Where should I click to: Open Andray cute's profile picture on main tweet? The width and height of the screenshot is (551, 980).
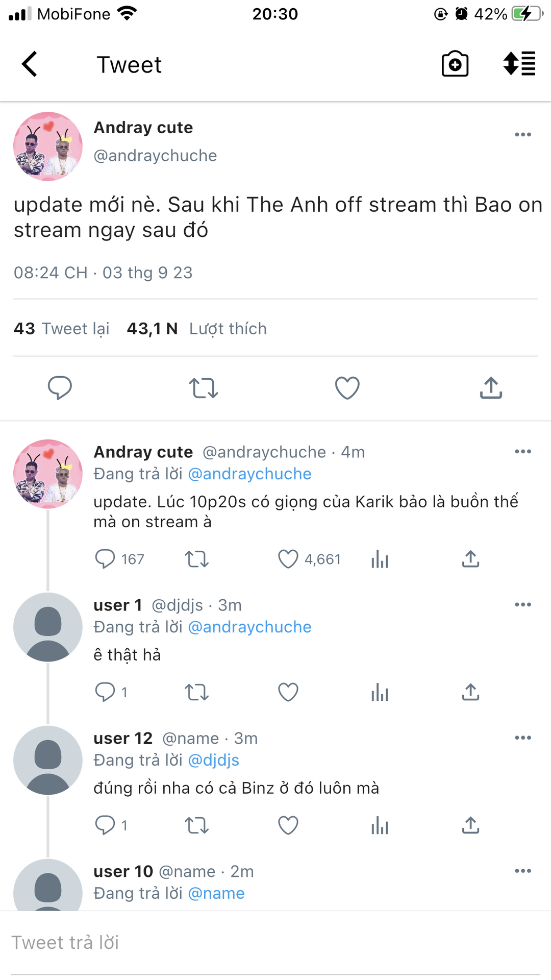click(48, 146)
